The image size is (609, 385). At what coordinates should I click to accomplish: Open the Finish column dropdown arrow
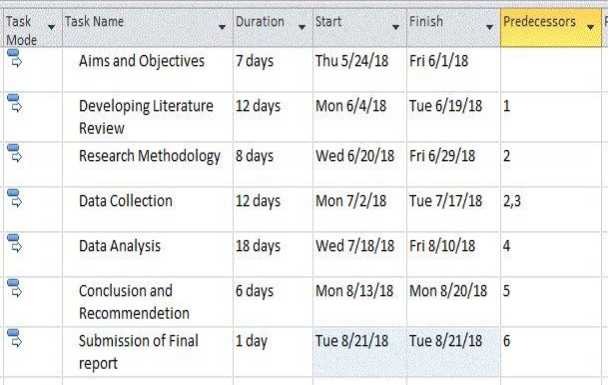tap(489, 27)
